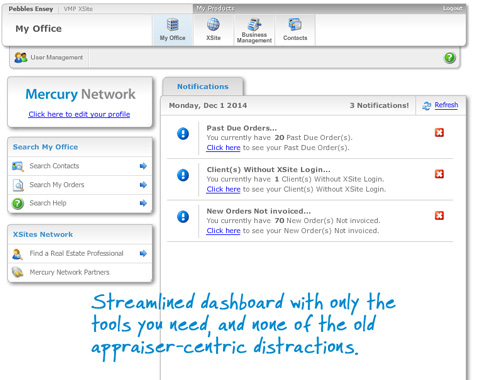The height and width of the screenshot is (380, 500).
Task: Click the green help question mark icon
Action: point(450,58)
